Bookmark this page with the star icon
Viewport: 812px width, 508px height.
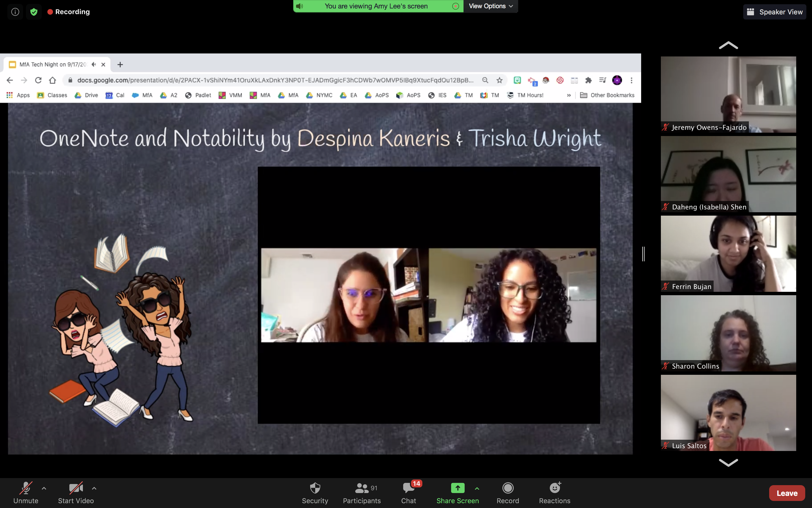point(500,80)
